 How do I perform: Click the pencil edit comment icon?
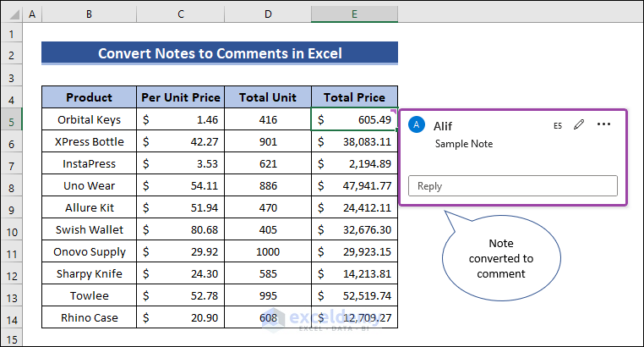(579, 125)
